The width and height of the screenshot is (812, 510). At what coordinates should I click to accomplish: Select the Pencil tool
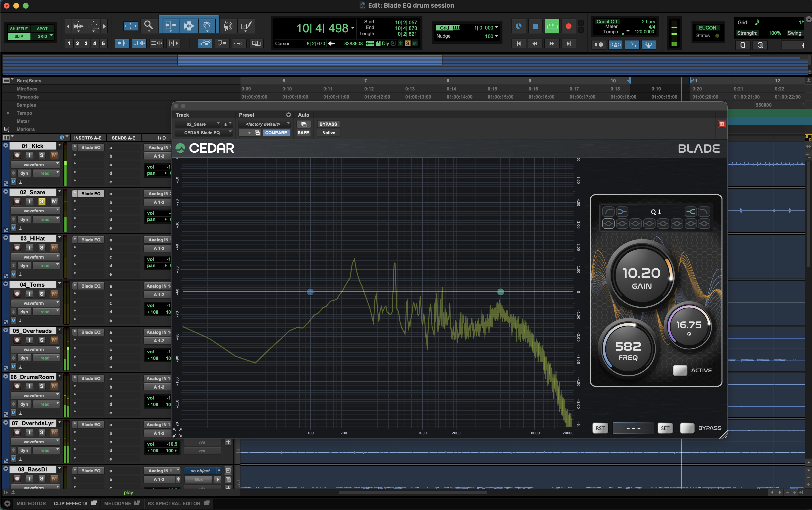click(x=246, y=26)
